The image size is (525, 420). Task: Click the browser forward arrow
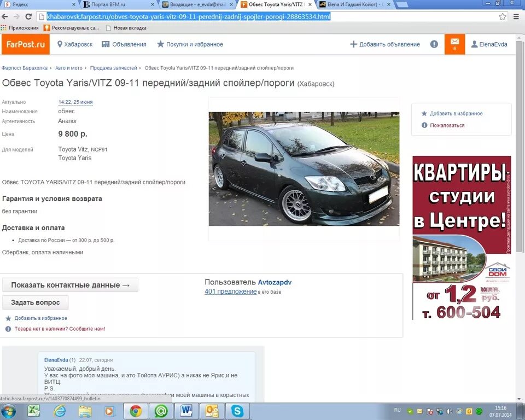tap(16, 16)
